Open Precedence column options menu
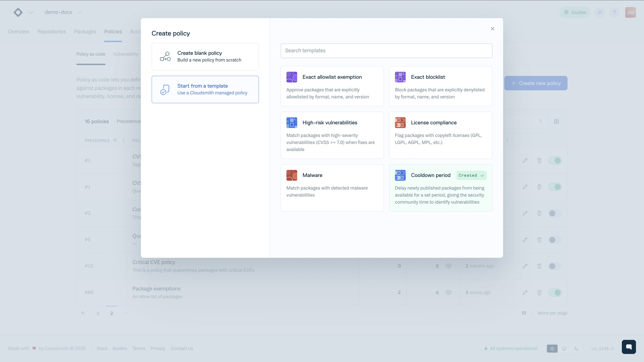The width and height of the screenshot is (644, 362). point(123,141)
